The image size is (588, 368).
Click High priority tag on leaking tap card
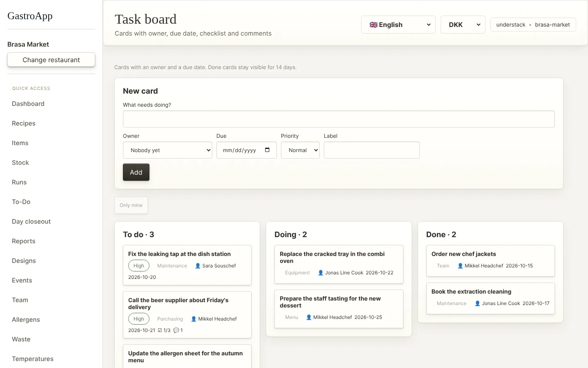coord(139,266)
